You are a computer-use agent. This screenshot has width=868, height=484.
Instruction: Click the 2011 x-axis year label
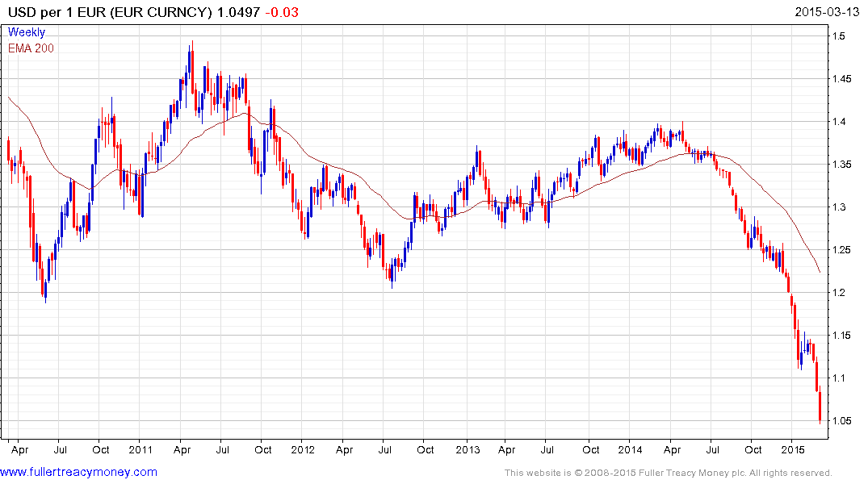pyautogui.click(x=140, y=449)
